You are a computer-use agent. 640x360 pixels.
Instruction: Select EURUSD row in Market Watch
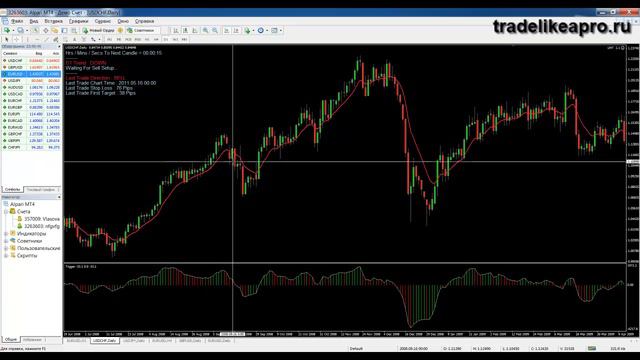31,74
